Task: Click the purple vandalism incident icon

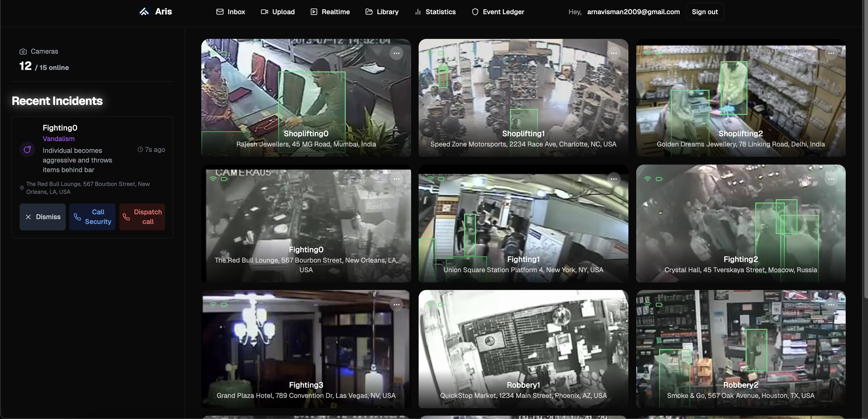Action: coord(27,149)
